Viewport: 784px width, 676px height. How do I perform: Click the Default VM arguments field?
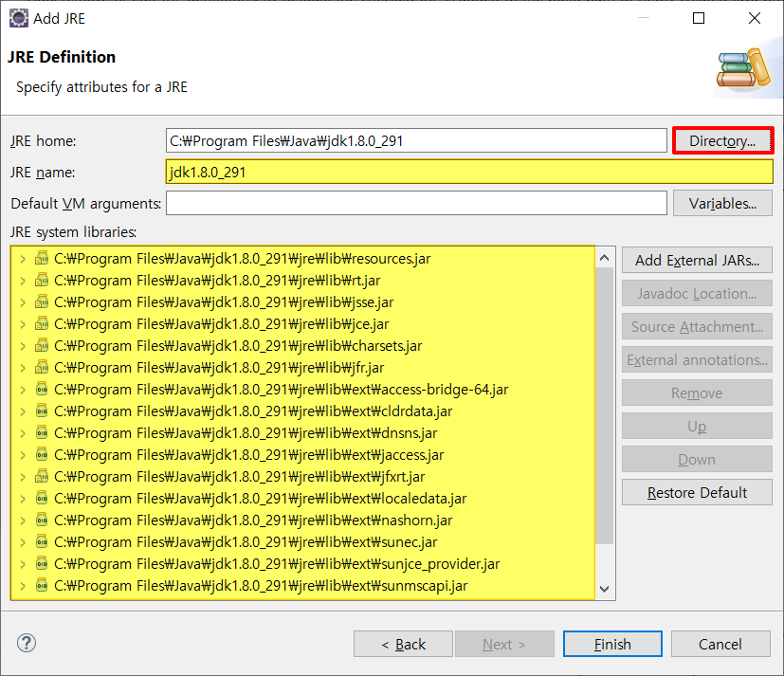point(416,203)
